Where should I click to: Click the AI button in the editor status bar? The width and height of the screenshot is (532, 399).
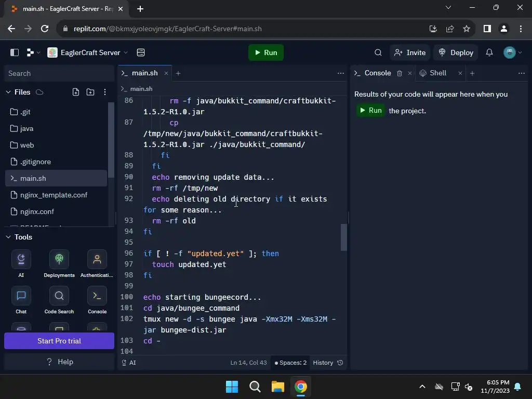click(129, 363)
